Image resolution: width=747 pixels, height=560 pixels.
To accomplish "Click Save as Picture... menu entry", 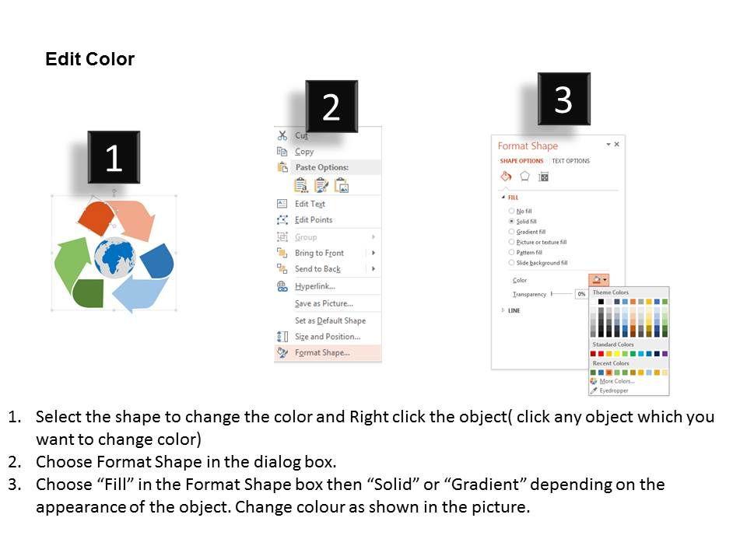I will click(x=324, y=303).
